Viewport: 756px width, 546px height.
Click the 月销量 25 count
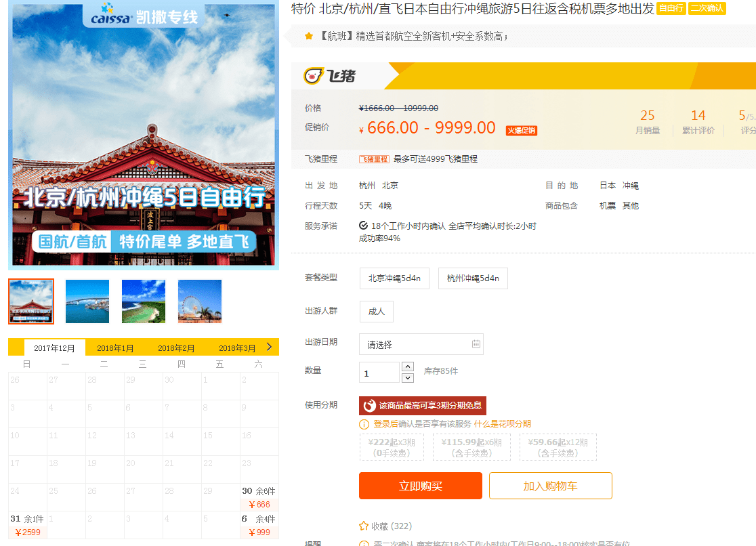[x=648, y=121]
